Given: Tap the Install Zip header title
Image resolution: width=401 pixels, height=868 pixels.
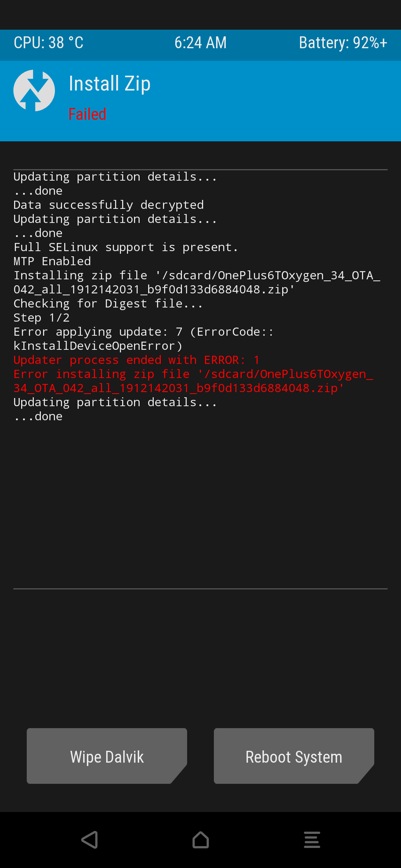Looking at the screenshot, I should tap(110, 84).
